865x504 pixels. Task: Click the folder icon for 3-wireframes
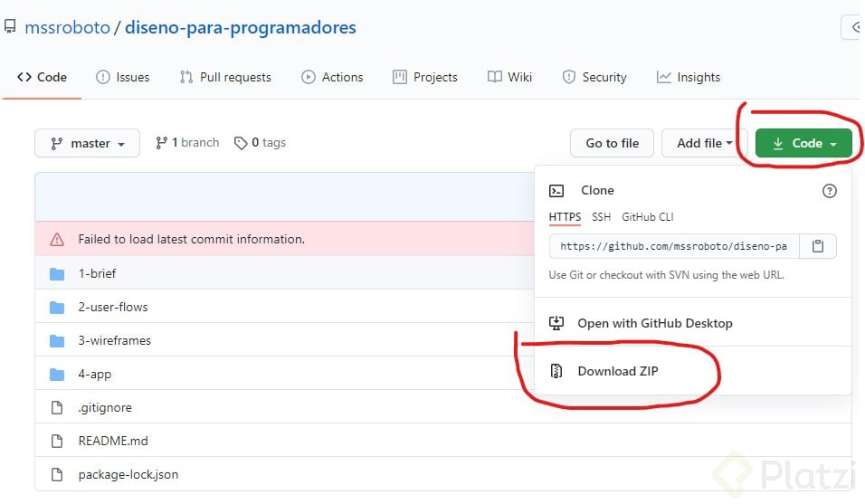(x=57, y=341)
